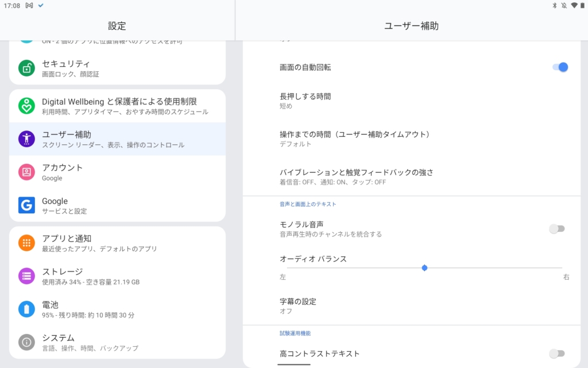
Task: Click the orange アプリと通知 grid icon
Action: [x=26, y=243]
